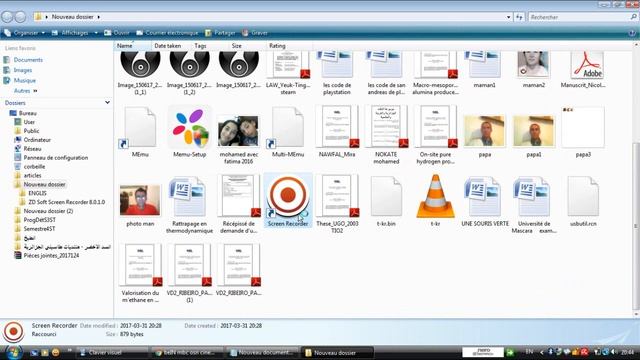The width and height of the screenshot is (640, 360).
Task: Select the On-site pure hydrogen PDF
Action: (435, 127)
